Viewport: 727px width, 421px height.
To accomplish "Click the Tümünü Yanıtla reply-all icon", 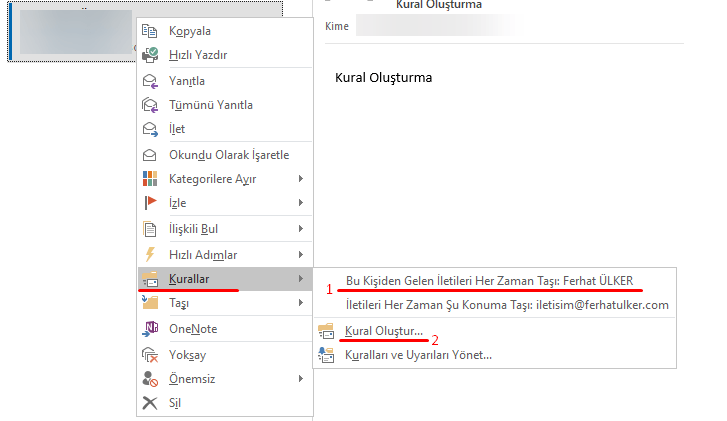I will (x=151, y=105).
